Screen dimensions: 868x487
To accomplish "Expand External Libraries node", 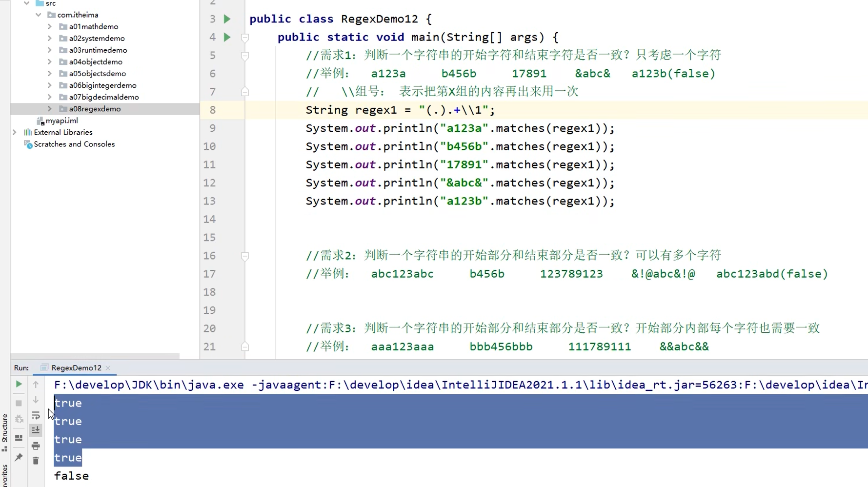I will (15, 132).
